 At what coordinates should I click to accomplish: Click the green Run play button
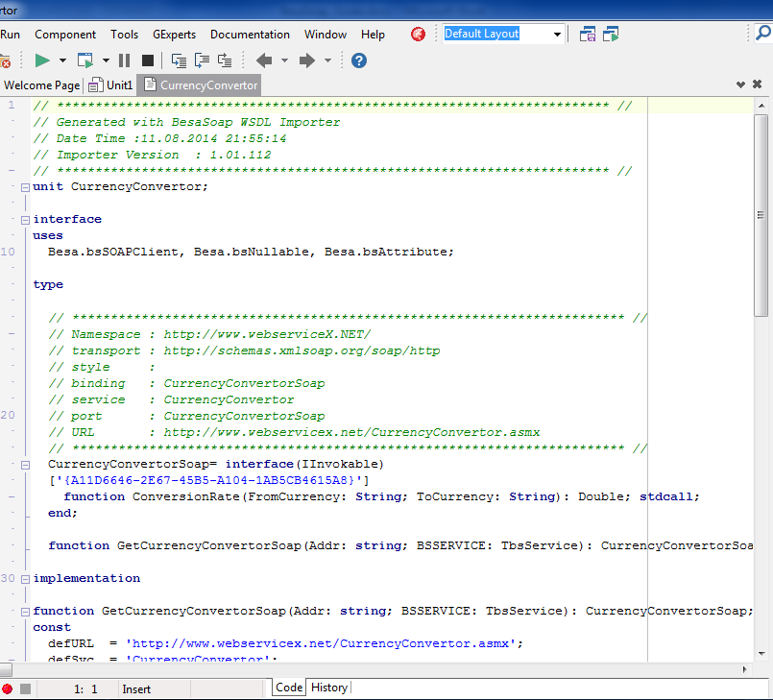click(x=42, y=60)
